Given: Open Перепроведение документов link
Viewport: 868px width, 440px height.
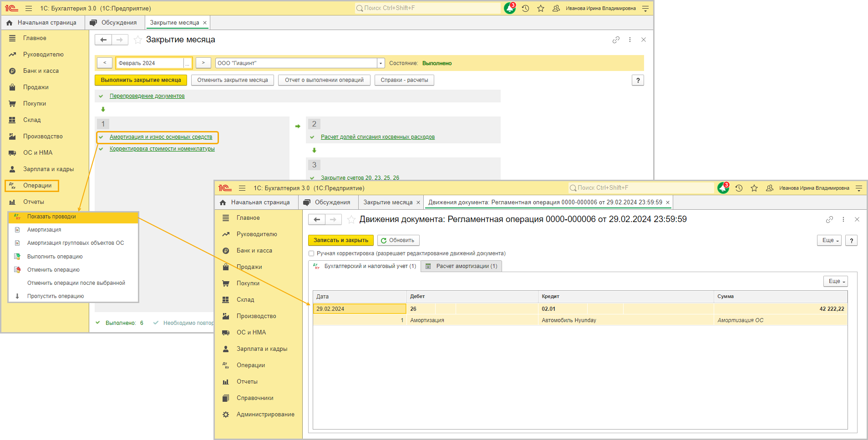Looking at the screenshot, I should click(147, 96).
